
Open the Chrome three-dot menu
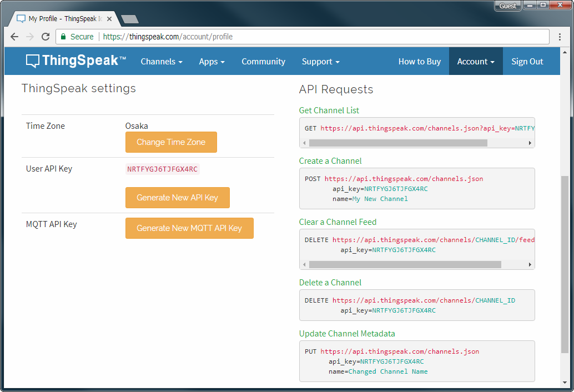(x=560, y=37)
